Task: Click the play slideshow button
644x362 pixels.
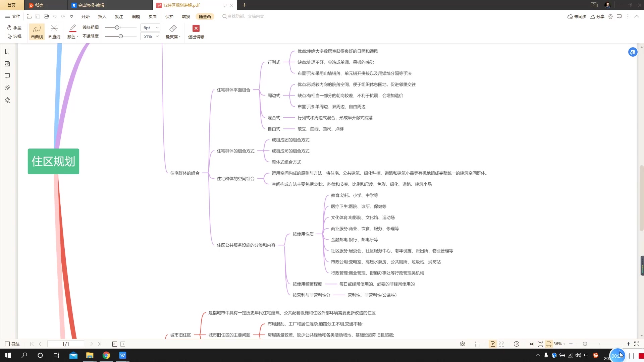Action: (x=517, y=344)
